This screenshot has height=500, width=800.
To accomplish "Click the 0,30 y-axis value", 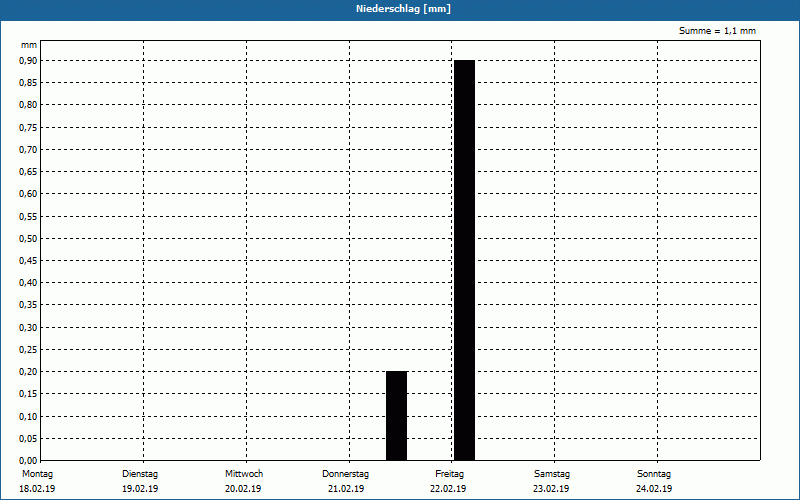I will click(28, 328).
